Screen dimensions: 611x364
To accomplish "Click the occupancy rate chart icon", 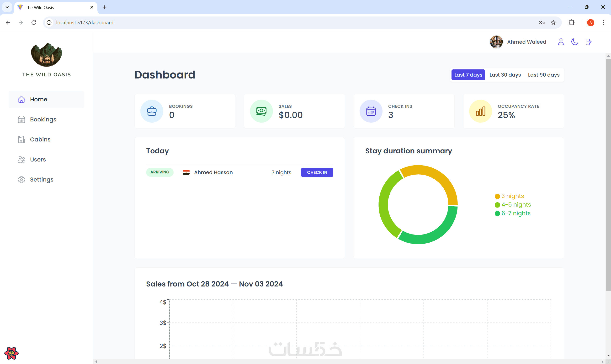I will [480, 111].
